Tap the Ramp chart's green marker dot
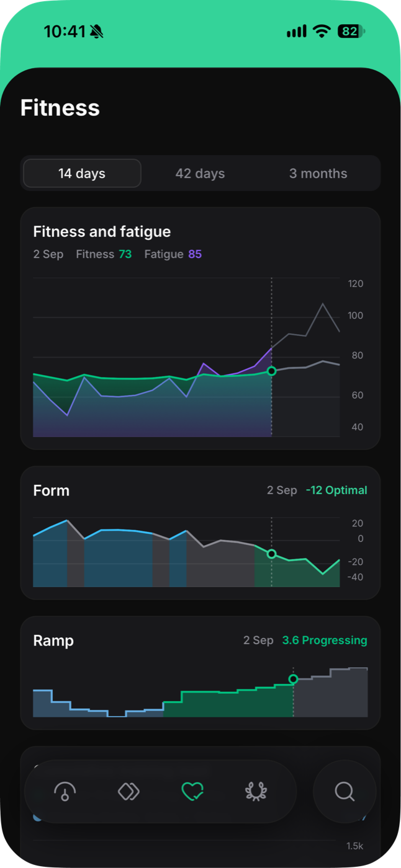 pyautogui.click(x=294, y=679)
